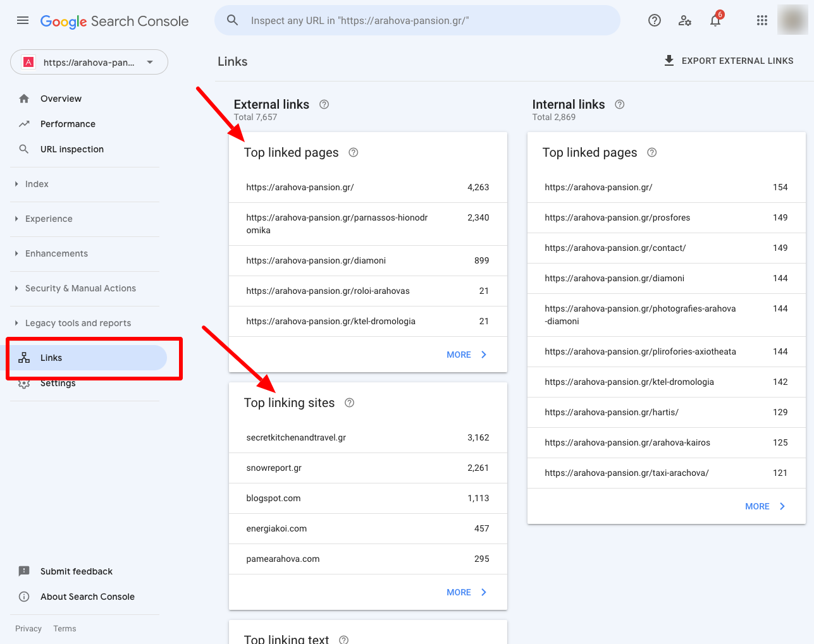Open the property selector dropdown
The height and width of the screenshot is (644, 814).
pyautogui.click(x=89, y=62)
